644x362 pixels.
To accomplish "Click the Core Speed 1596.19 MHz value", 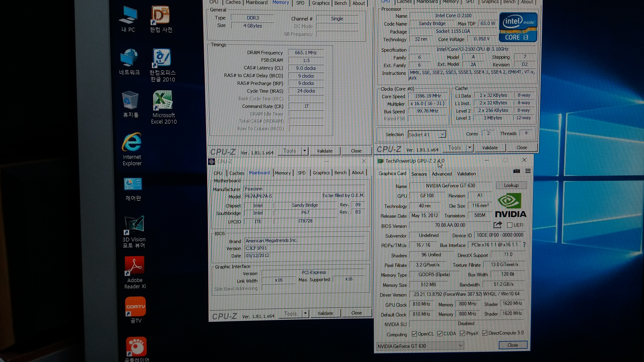I will click(428, 96).
